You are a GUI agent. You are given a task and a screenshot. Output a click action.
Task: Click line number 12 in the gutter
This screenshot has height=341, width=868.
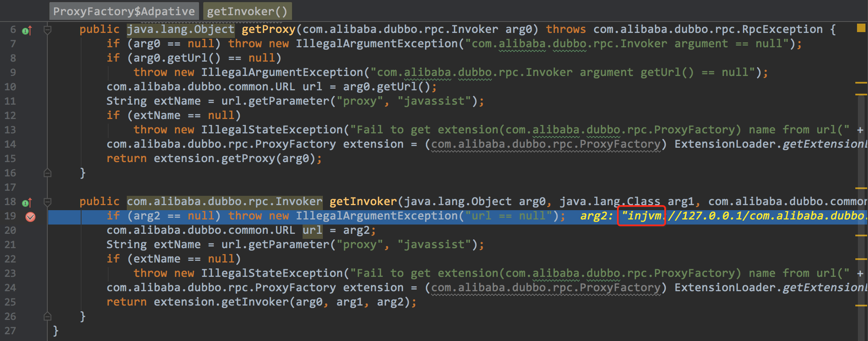[x=10, y=116]
